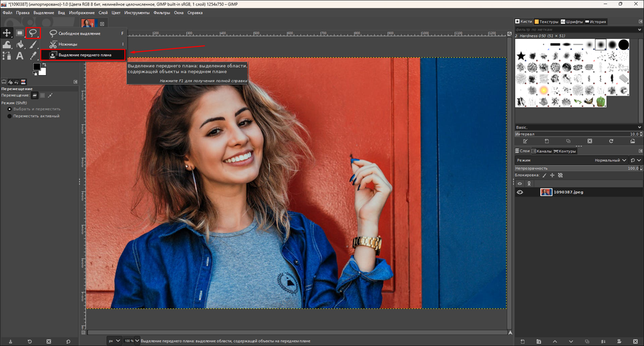
Task: Expand the brush tag filter dropdown
Action: pyautogui.click(x=639, y=29)
